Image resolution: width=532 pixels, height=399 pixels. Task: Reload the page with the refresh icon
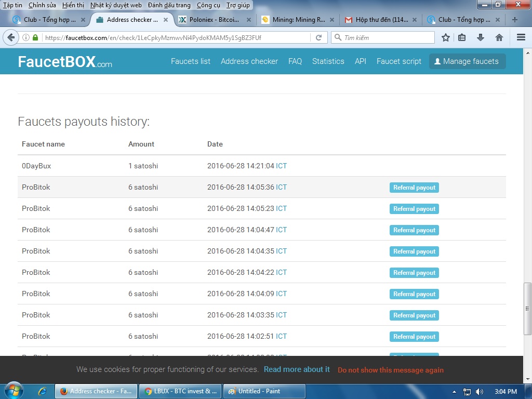point(319,38)
